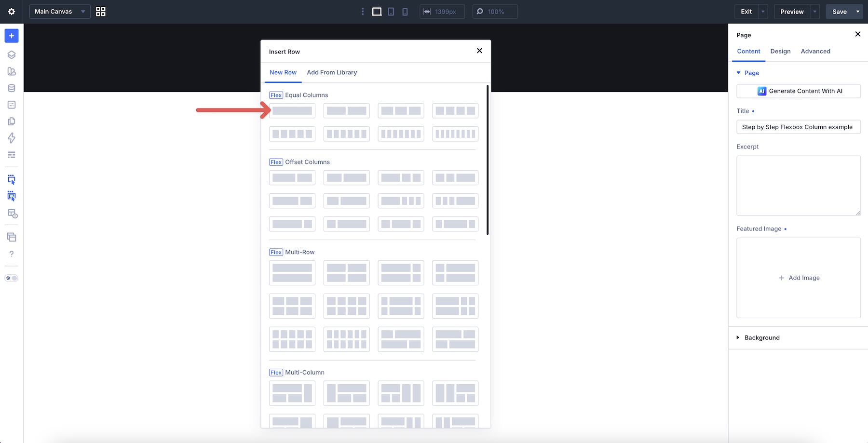The height and width of the screenshot is (443, 868).
Task: Click the Excerpt text area
Action: pyautogui.click(x=799, y=186)
